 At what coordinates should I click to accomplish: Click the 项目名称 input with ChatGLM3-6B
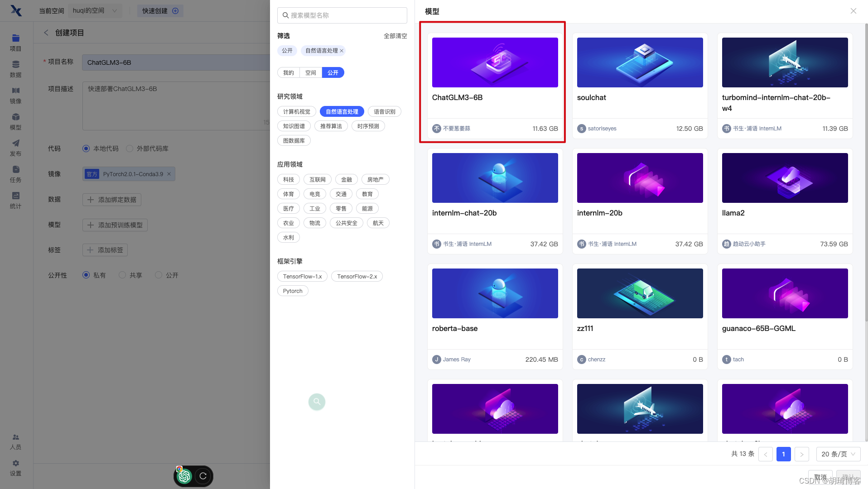click(177, 62)
